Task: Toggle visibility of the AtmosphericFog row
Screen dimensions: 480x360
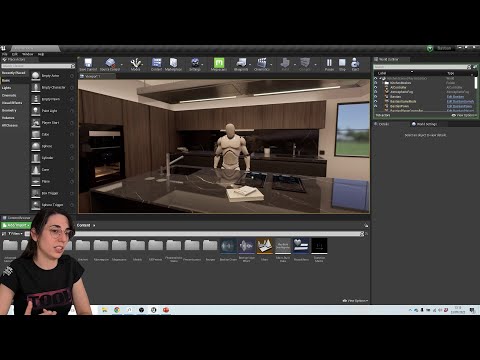Action: click(x=376, y=92)
